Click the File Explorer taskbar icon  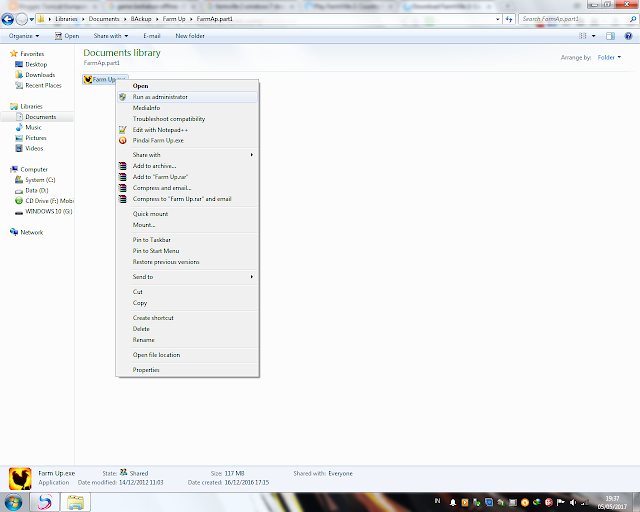tap(76, 502)
